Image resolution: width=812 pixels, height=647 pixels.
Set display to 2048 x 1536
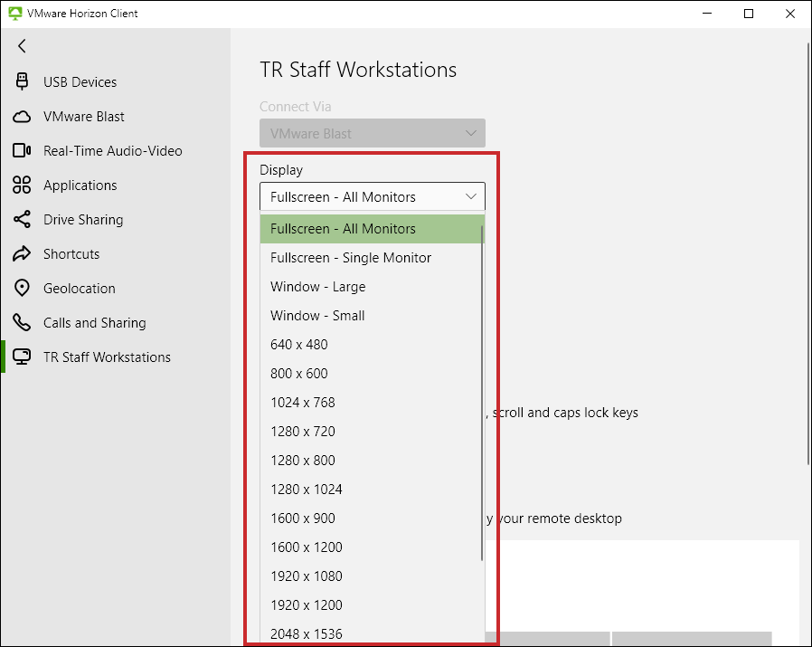click(x=371, y=633)
